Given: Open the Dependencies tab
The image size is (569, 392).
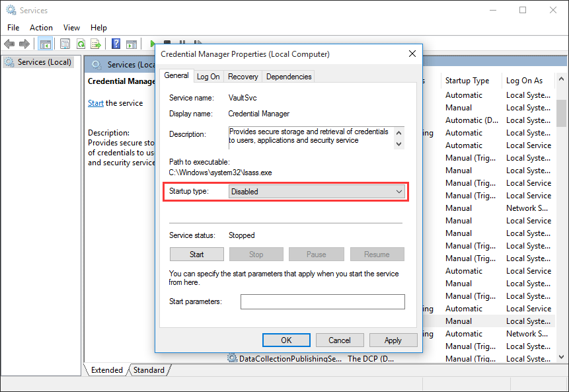Looking at the screenshot, I should pos(289,77).
